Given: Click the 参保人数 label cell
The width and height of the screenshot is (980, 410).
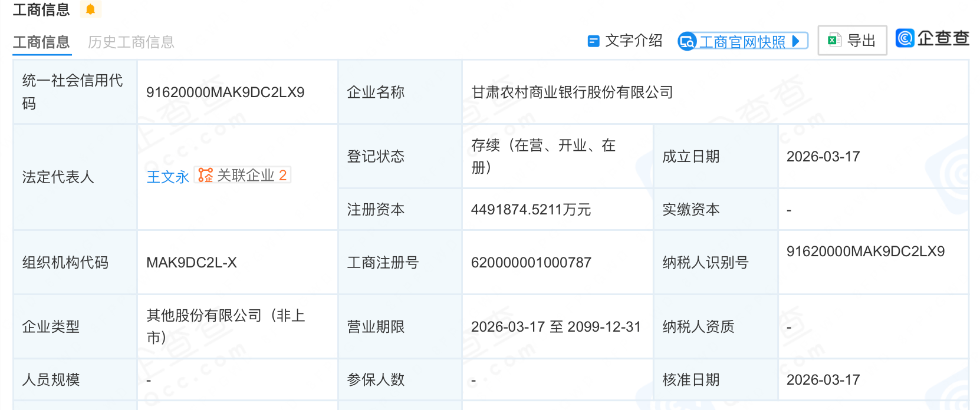Looking at the screenshot, I should click(x=400, y=379).
